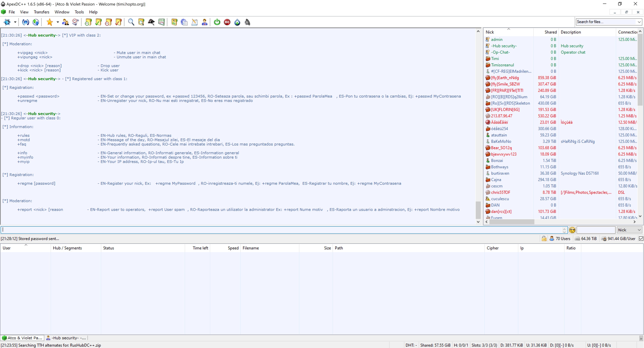Click the padlock encryption status icon

point(544,239)
